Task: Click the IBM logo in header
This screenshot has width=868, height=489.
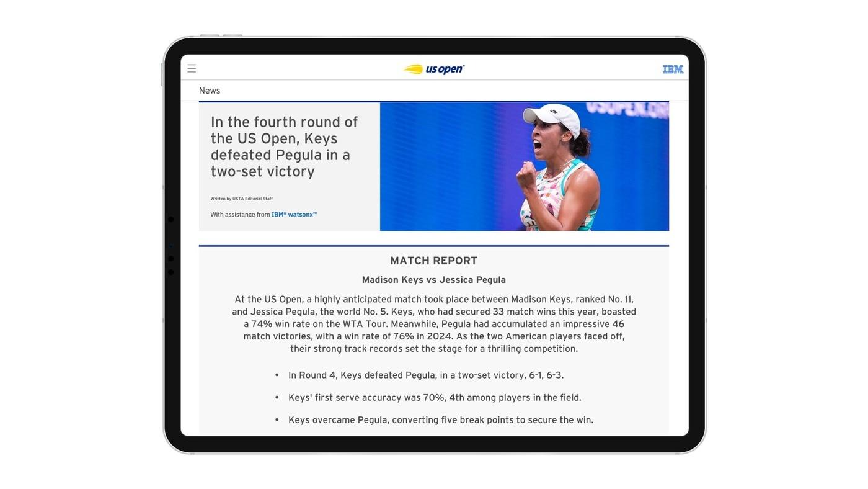Action: tap(673, 70)
